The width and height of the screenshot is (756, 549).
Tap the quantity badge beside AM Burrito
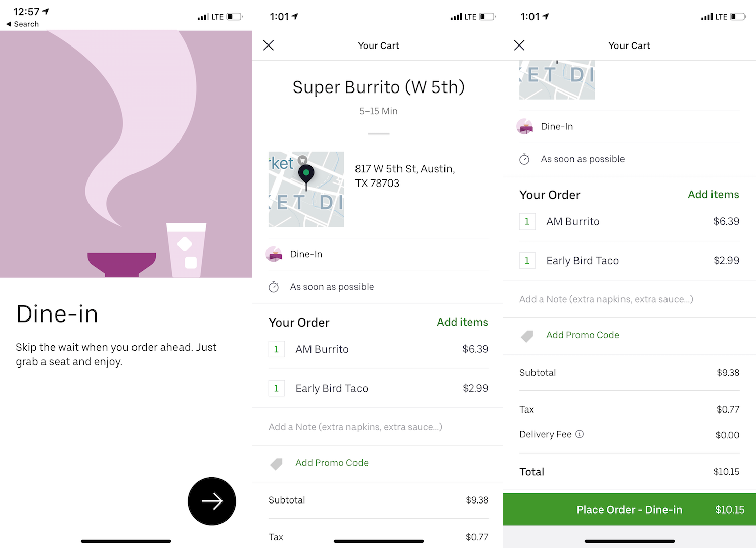[x=277, y=349]
